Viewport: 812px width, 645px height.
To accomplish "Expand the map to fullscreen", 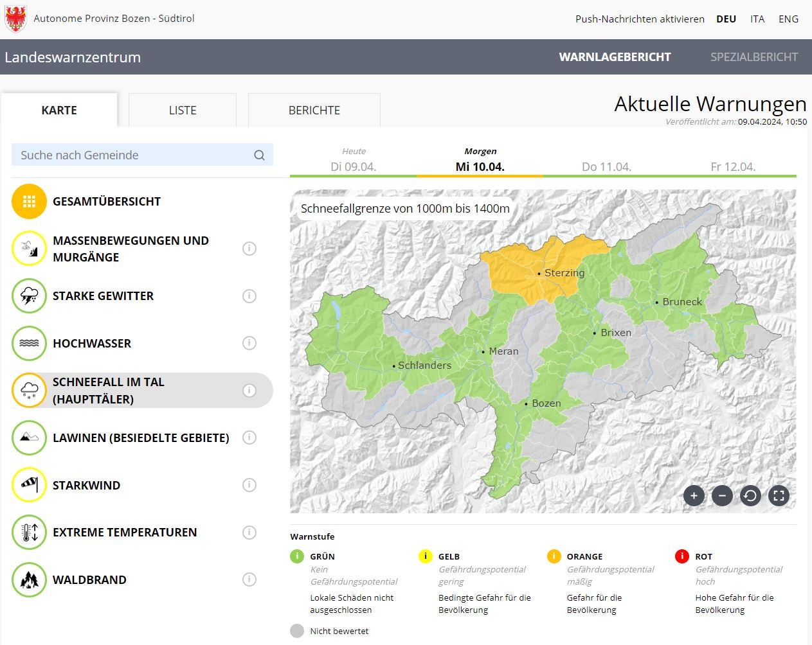I will [779, 495].
